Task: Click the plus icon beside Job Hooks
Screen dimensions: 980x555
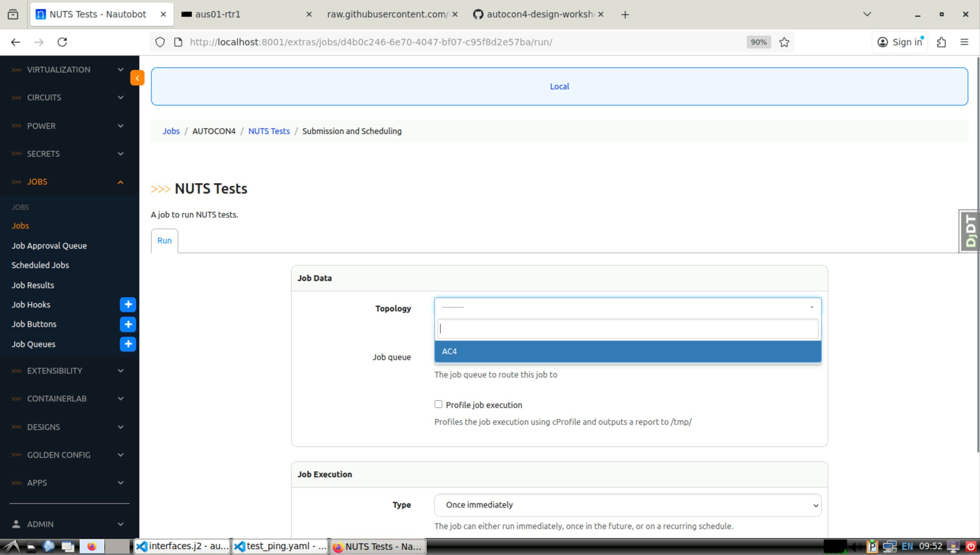Action: point(128,305)
